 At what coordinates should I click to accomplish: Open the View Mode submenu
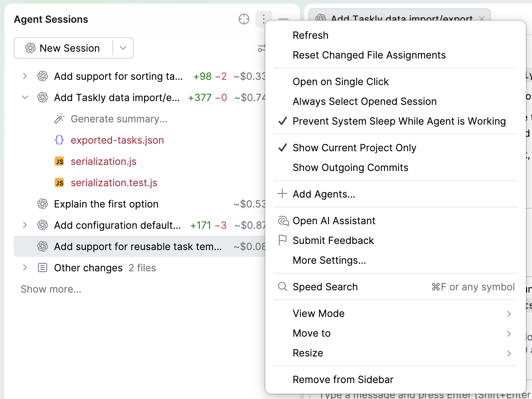tap(396, 313)
